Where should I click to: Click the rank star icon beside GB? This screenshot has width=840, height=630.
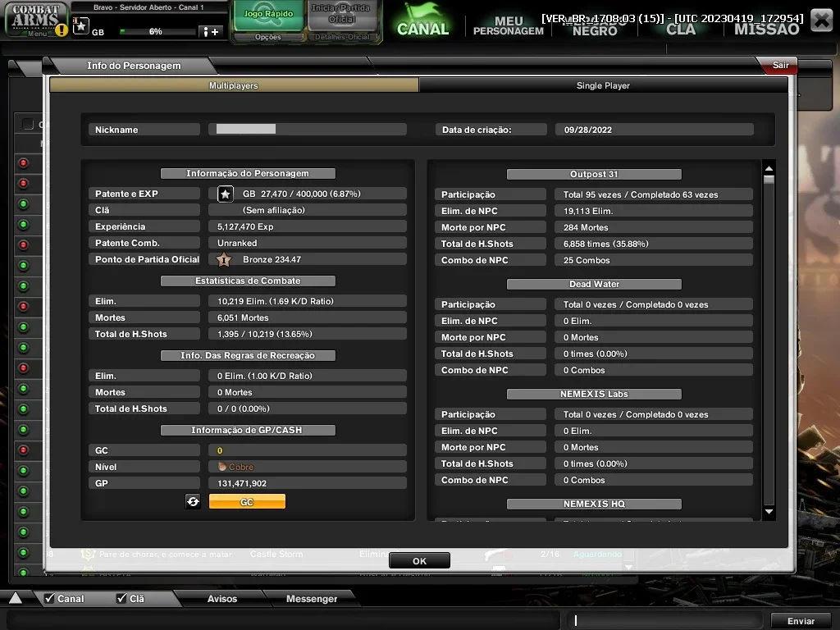(x=81, y=25)
